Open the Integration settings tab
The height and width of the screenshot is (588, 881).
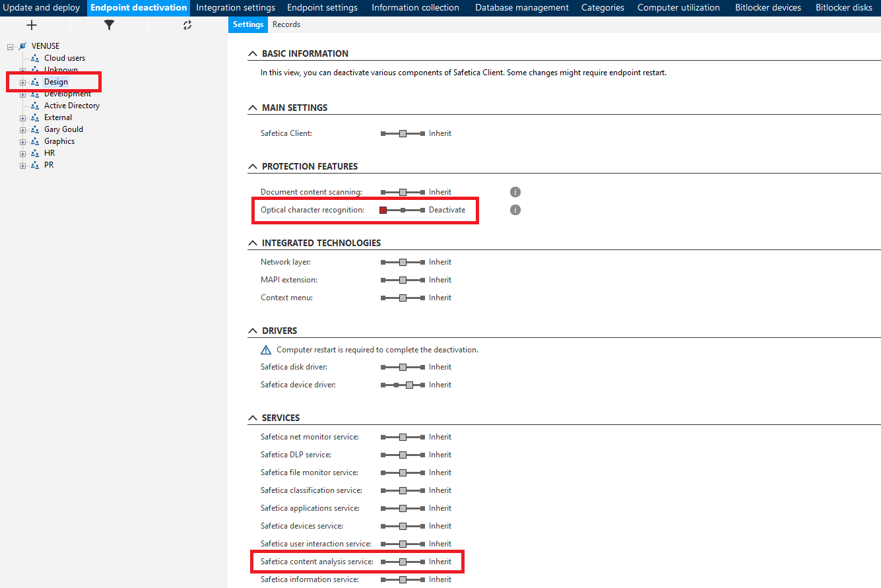236,8
